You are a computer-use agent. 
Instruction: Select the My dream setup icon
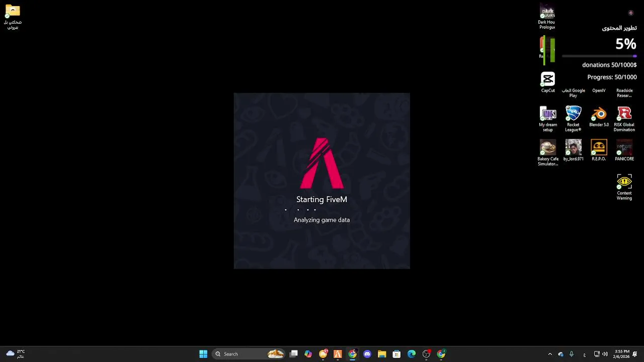(x=548, y=119)
